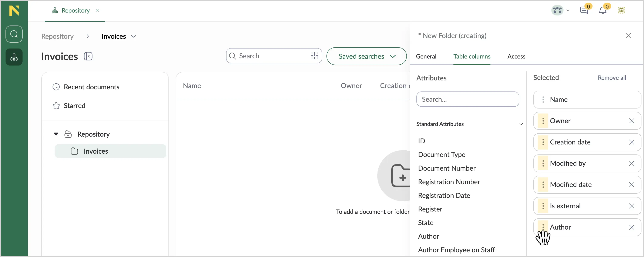Collapse the folder side panel
Image resolution: width=644 pixels, height=257 pixels.
pyautogui.click(x=88, y=56)
